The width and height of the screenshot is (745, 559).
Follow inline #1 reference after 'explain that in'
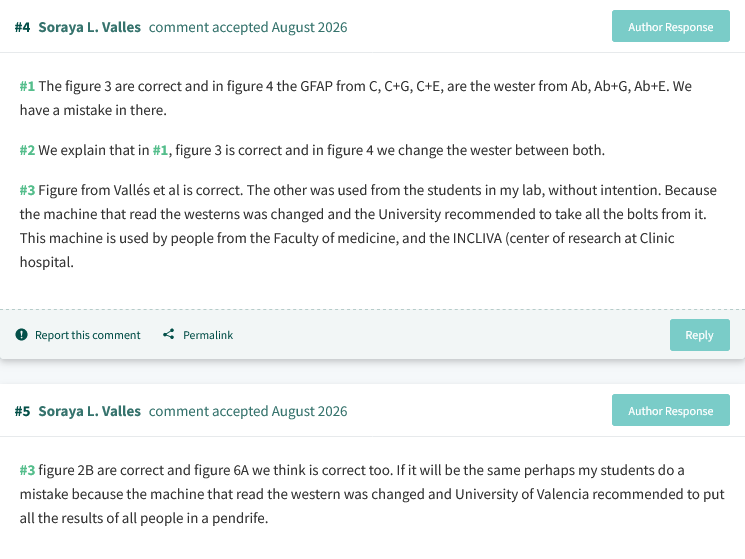coord(160,150)
